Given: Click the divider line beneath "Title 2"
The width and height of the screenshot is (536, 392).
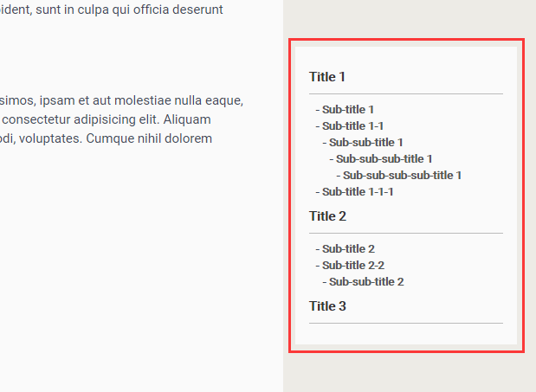Looking at the screenshot, I should (x=405, y=233).
